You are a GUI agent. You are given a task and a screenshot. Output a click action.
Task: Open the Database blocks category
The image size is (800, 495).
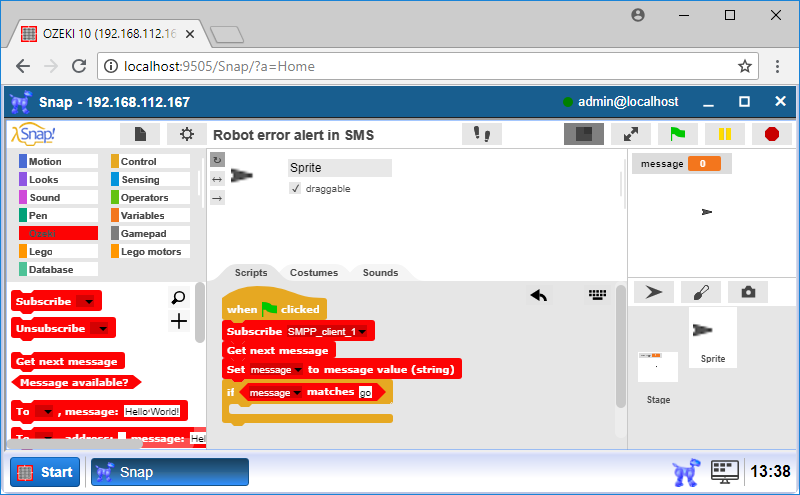[x=58, y=269]
